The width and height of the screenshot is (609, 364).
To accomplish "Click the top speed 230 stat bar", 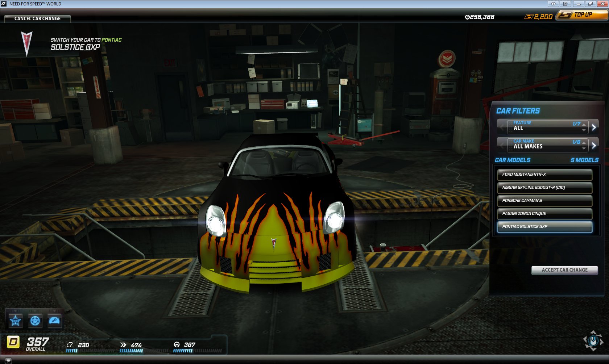I will coord(90,351).
